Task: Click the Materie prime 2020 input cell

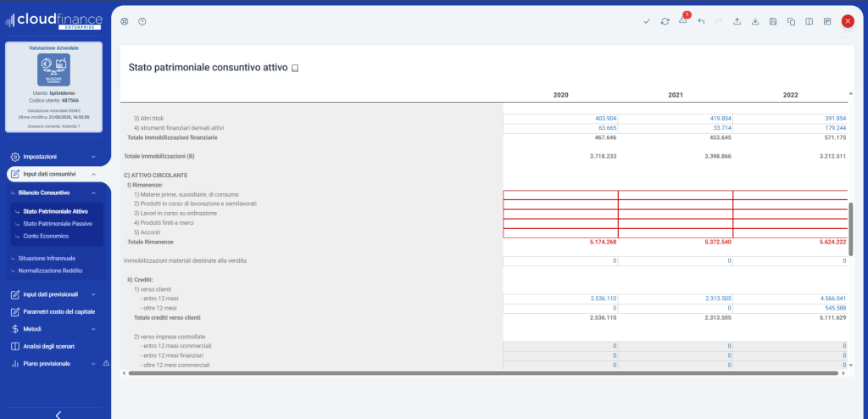Action: coord(560,195)
